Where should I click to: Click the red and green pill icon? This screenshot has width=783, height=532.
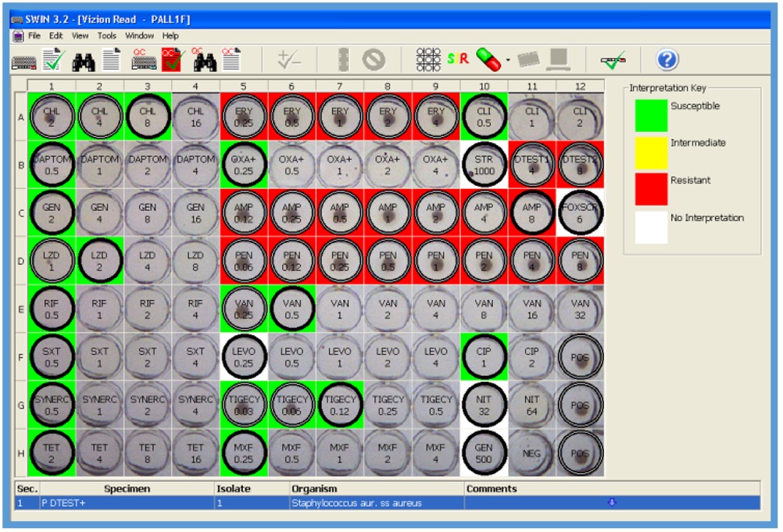(x=489, y=59)
